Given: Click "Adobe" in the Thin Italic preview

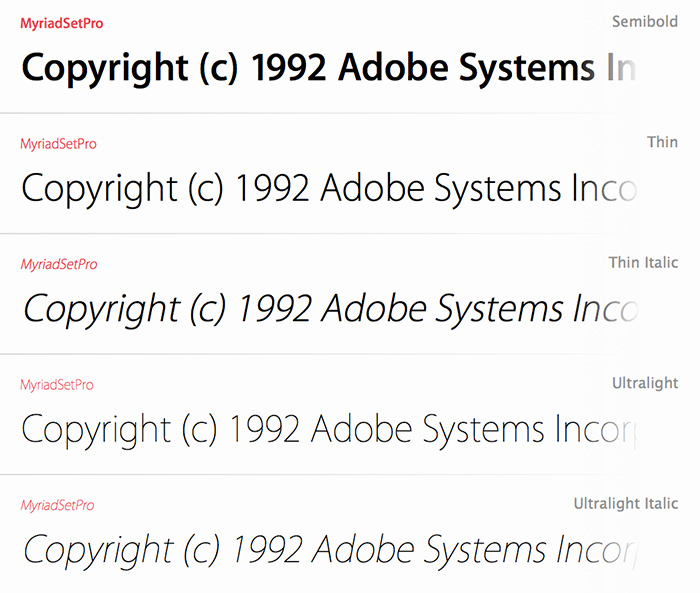Looking at the screenshot, I should pyautogui.click(x=373, y=308).
